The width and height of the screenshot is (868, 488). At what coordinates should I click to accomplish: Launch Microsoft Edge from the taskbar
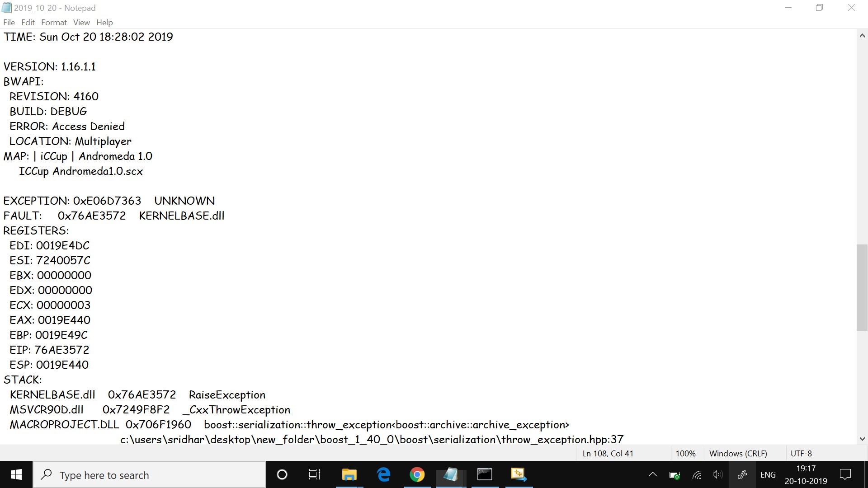pos(383,474)
